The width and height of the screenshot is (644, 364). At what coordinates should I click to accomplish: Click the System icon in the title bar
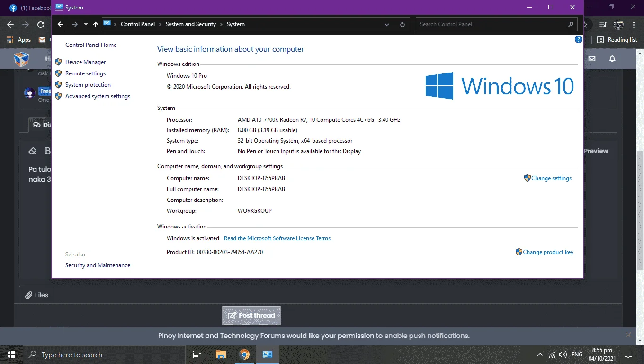click(x=59, y=7)
